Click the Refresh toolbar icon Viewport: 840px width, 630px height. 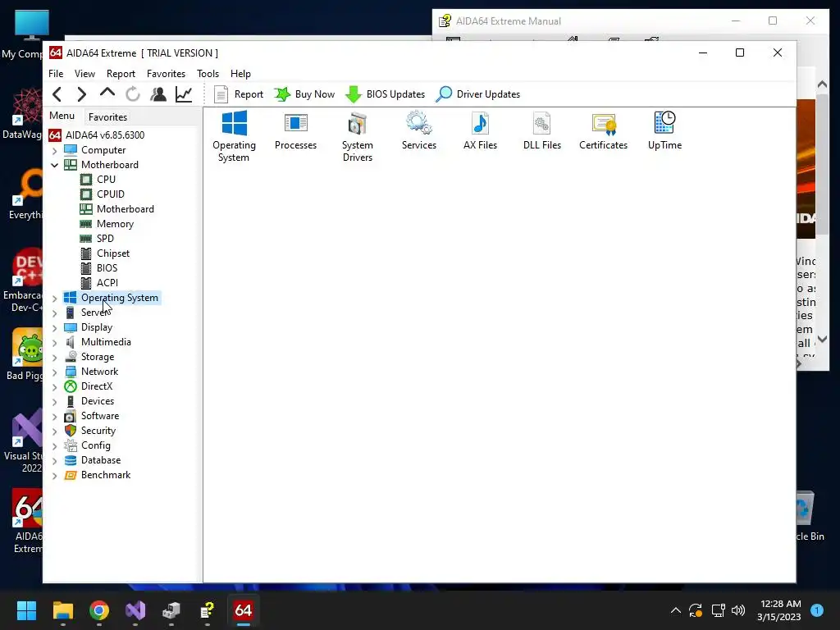(132, 94)
